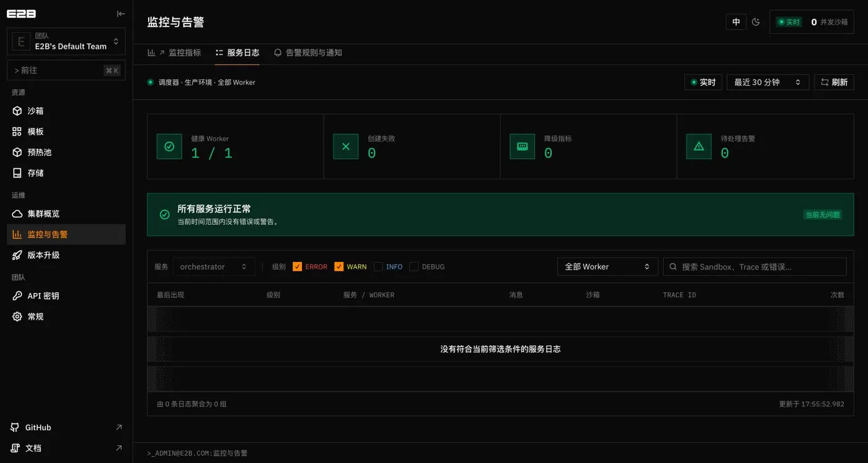Screen dimensions: 868x463
Task: Open the 最近 30 分钟 time range dropdown
Action: (768, 82)
